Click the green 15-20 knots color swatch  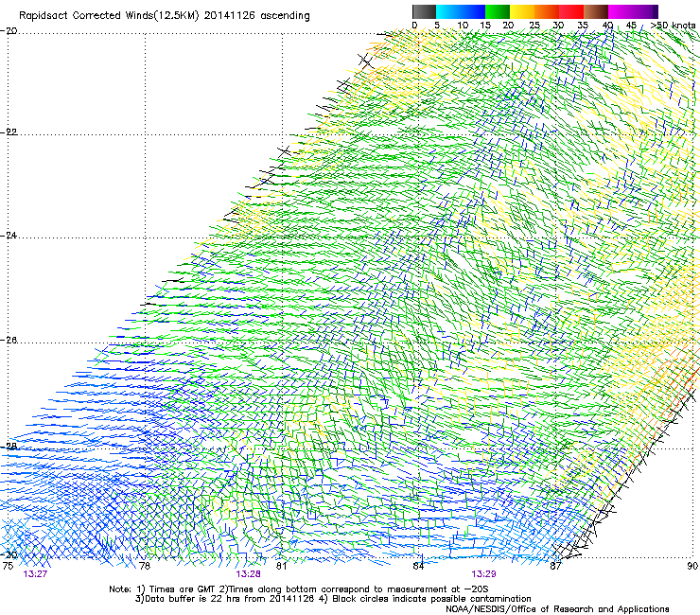498,11
